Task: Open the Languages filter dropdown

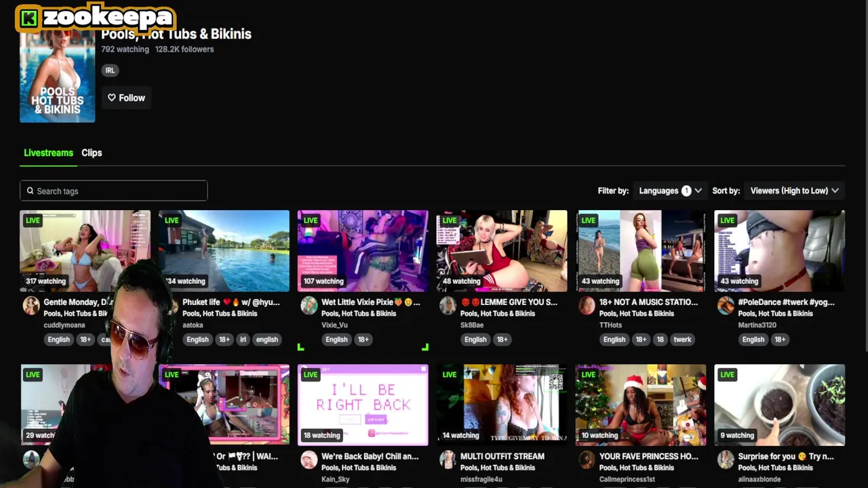Action: pos(670,190)
